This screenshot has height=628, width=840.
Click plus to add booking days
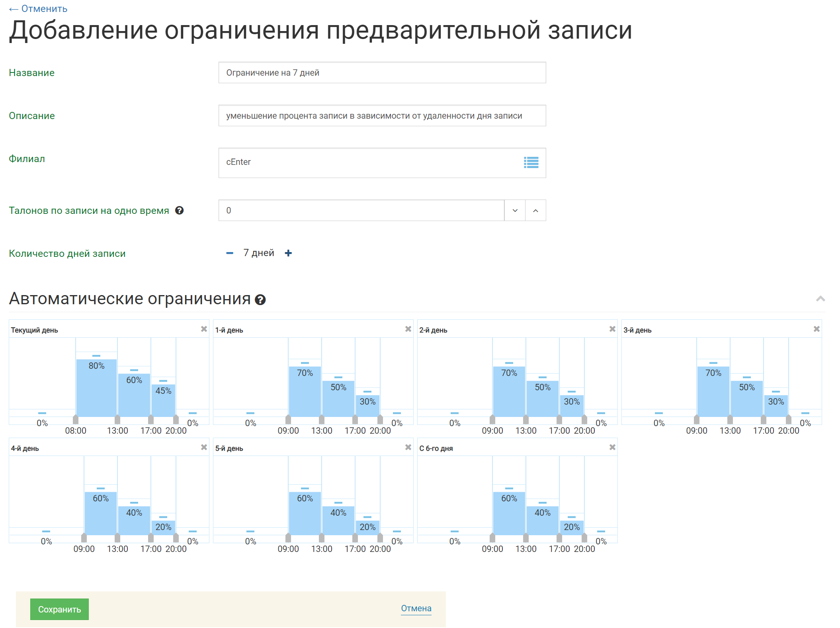[289, 253]
